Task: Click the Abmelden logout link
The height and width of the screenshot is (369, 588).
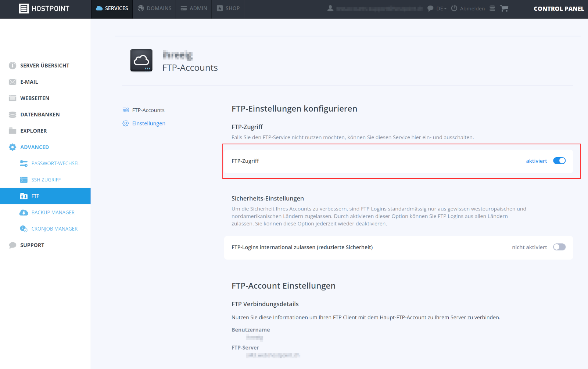Action: coord(472,8)
